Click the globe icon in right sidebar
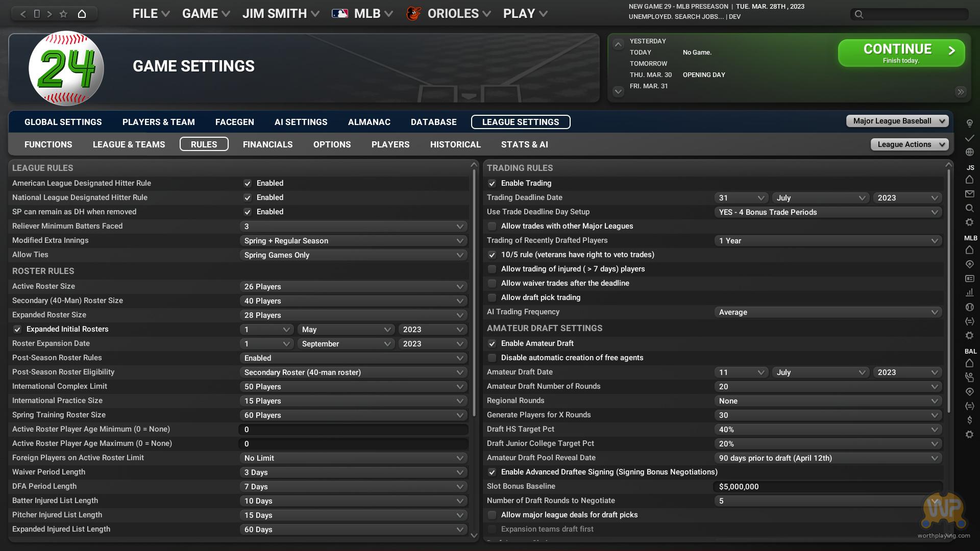Image resolution: width=980 pixels, height=551 pixels. (969, 152)
